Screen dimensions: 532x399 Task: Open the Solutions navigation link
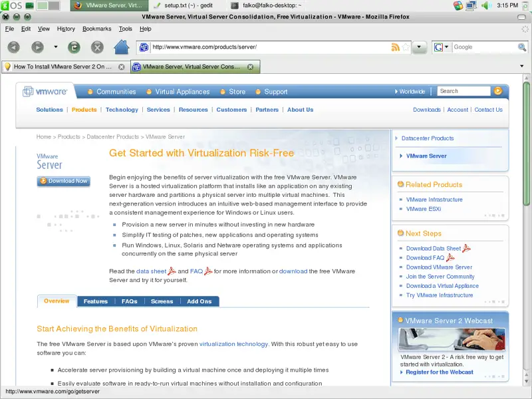click(x=49, y=110)
